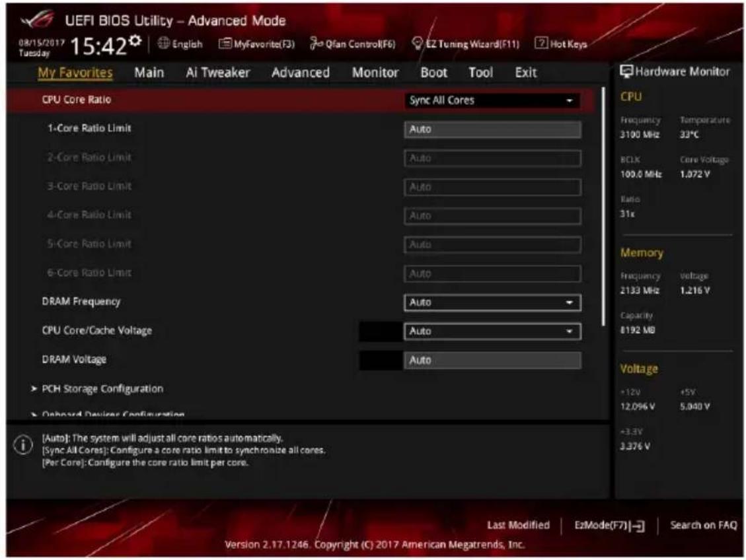Click CPU Core/Cache Voltage black value box
This screenshot has height=560, width=746.
(x=381, y=332)
